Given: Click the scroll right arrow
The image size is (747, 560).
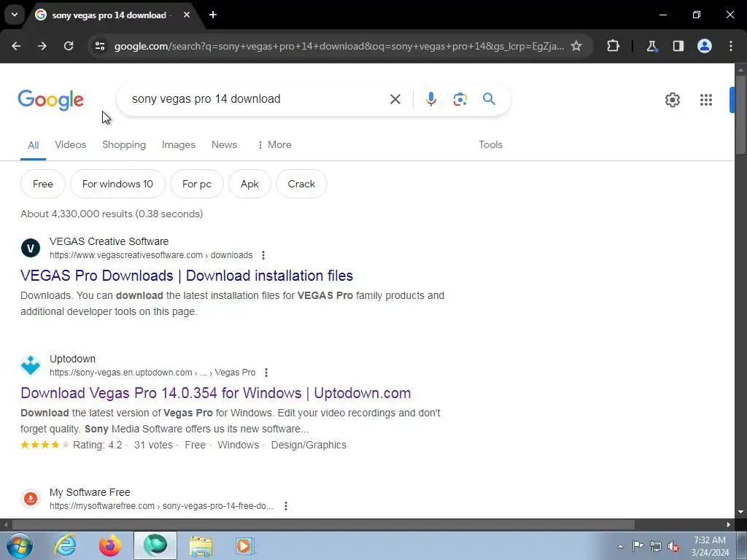Looking at the screenshot, I should [729, 525].
